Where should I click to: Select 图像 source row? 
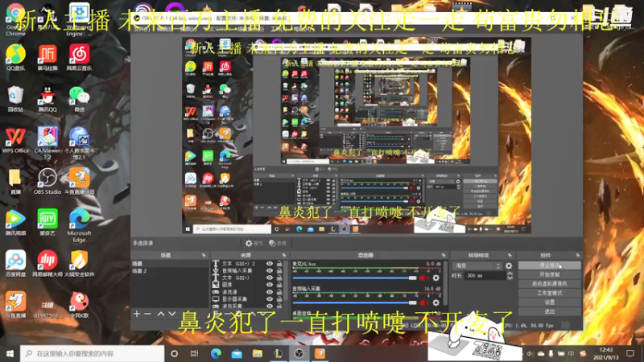coord(247,285)
